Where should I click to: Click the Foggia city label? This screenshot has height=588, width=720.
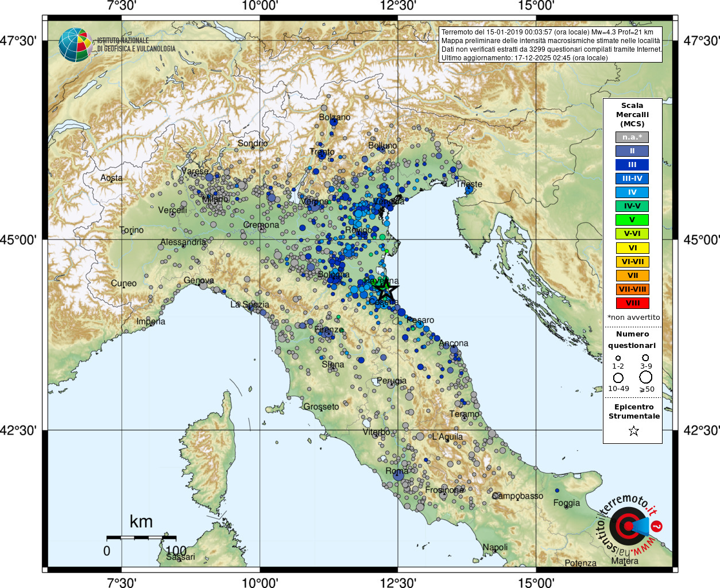point(567,502)
